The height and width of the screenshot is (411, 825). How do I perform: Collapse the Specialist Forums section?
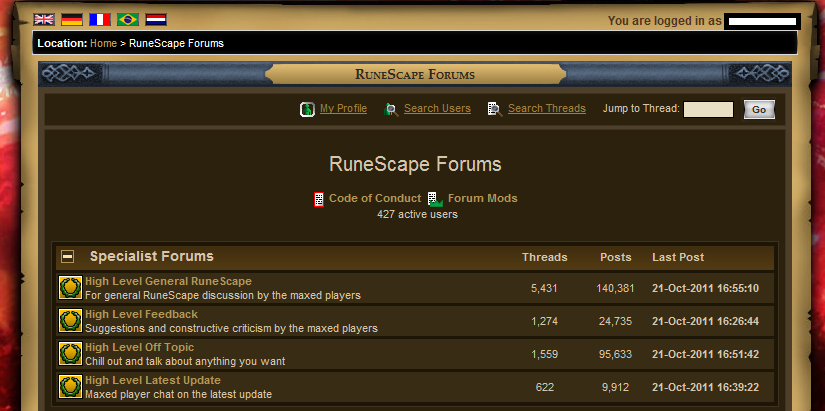coord(67,257)
